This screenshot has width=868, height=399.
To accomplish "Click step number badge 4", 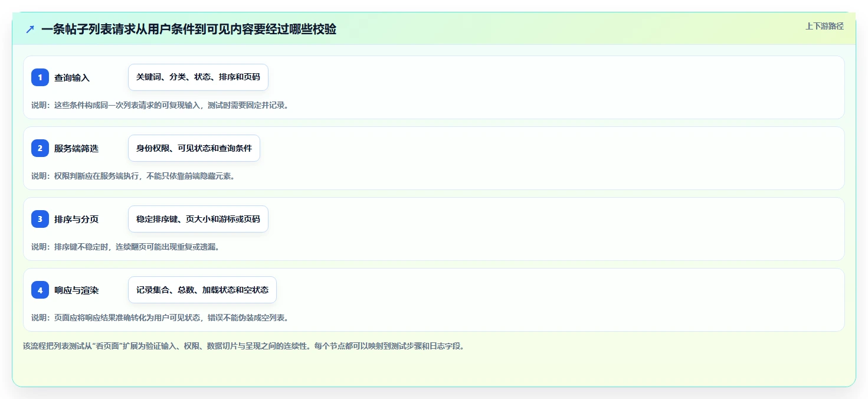I will (40, 290).
